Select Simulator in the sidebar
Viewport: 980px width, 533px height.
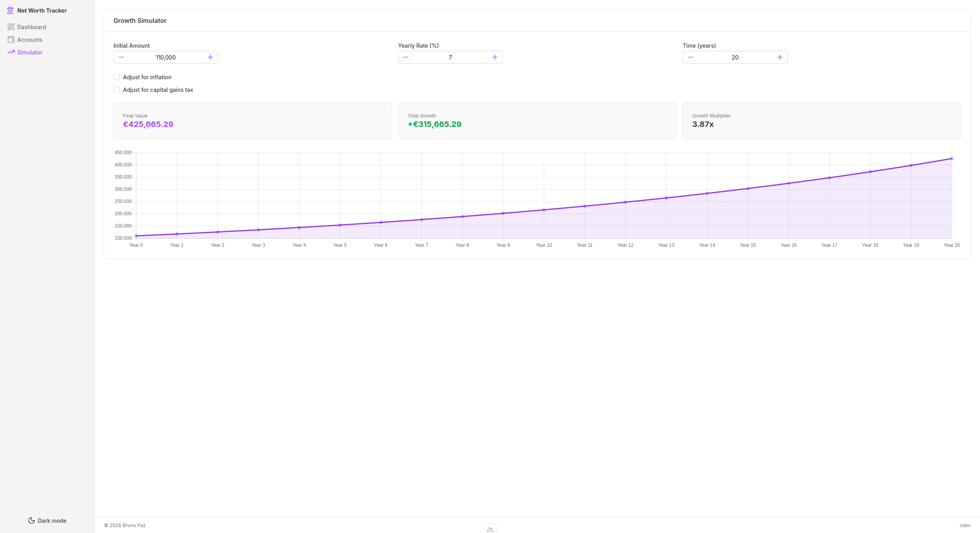point(30,52)
